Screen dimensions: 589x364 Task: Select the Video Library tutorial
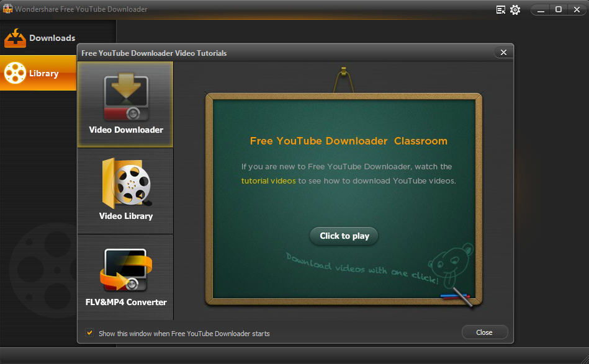[125, 190]
